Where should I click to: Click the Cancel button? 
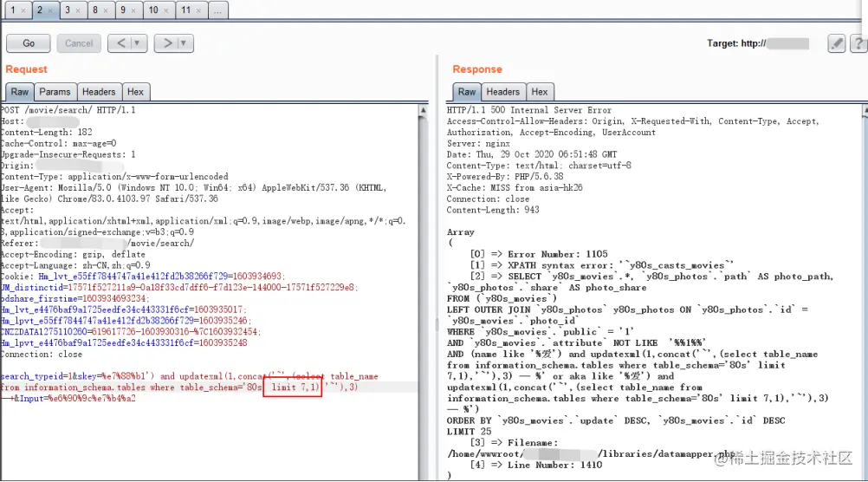pos(79,43)
